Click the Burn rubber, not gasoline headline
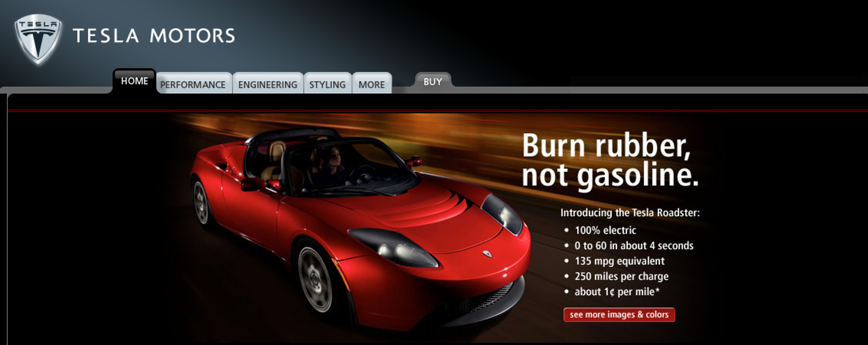Image resolution: width=868 pixels, height=345 pixels. click(x=610, y=161)
